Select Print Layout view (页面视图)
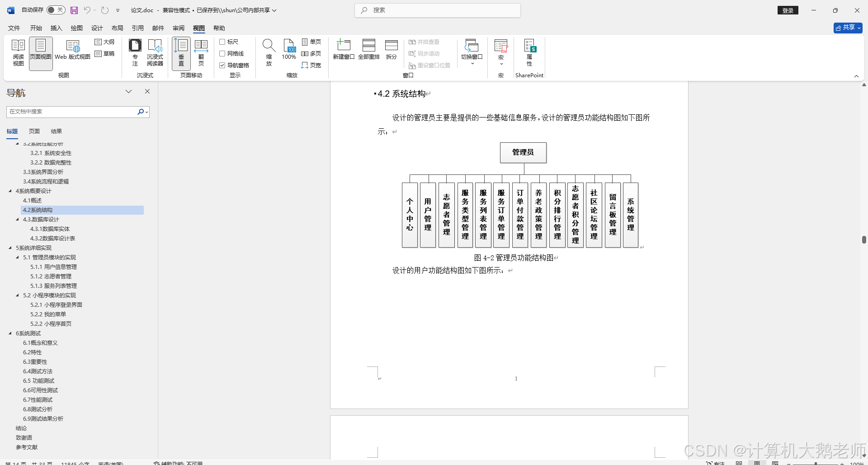 pyautogui.click(x=41, y=53)
